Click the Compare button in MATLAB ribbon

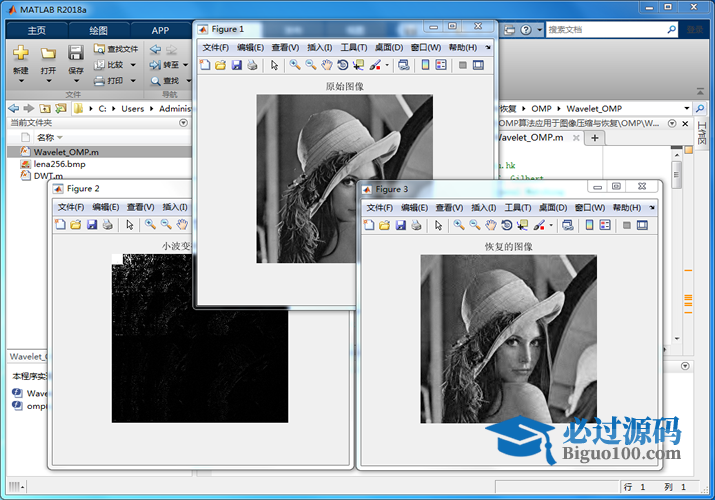(x=109, y=65)
